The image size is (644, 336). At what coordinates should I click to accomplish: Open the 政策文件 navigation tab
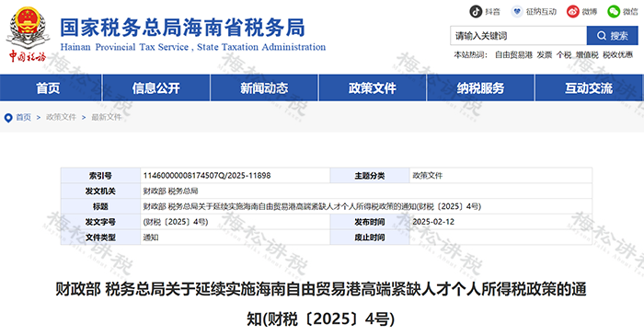coord(372,87)
